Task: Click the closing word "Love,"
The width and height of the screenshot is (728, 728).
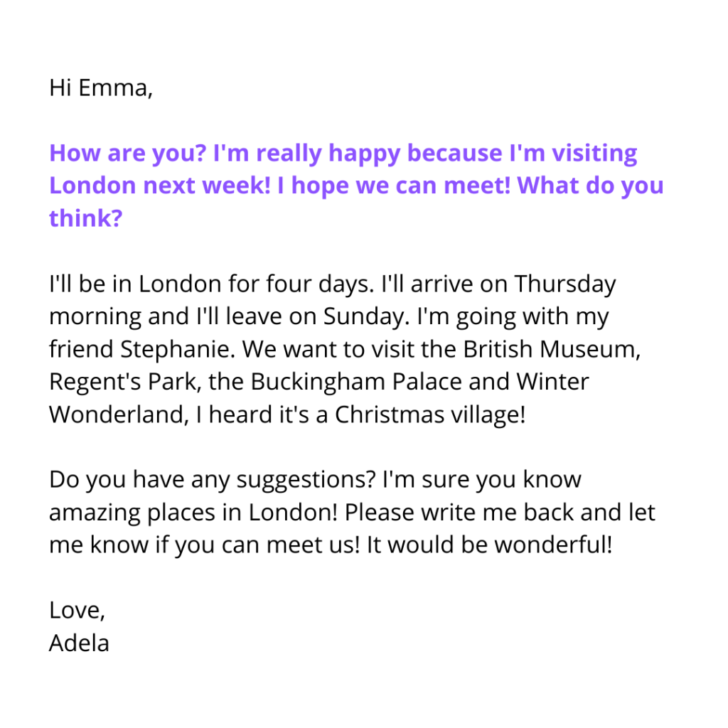Action: (77, 611)
